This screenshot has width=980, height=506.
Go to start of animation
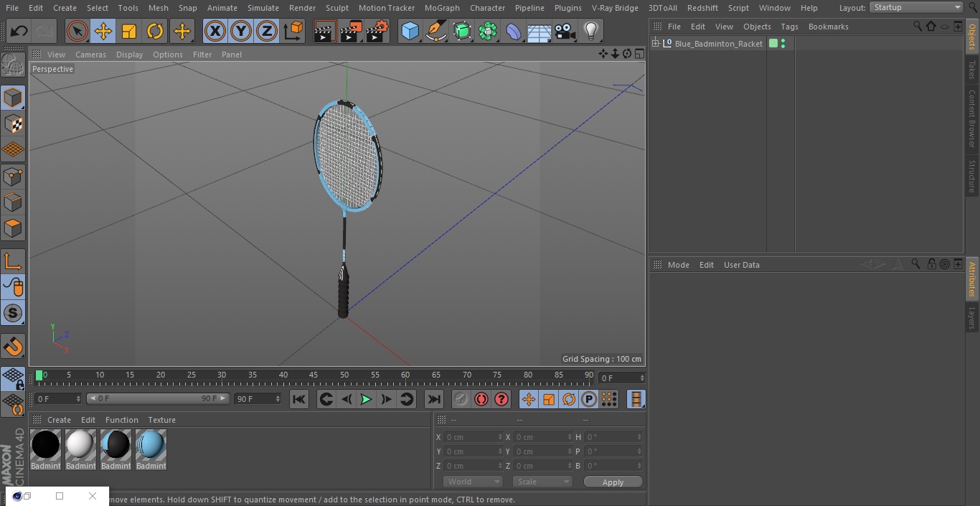(x=299, y=399)
